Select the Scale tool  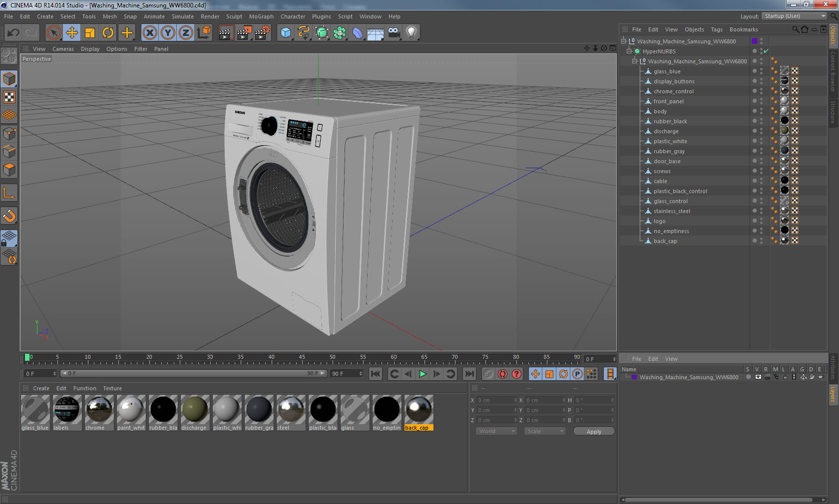click(90, 33)
